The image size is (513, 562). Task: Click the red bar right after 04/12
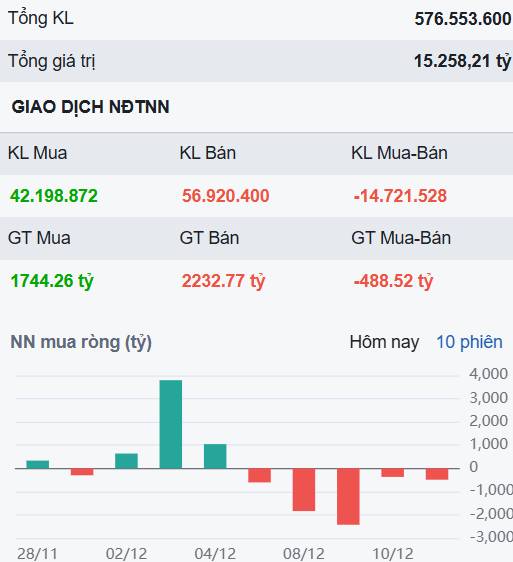(260, 475)
